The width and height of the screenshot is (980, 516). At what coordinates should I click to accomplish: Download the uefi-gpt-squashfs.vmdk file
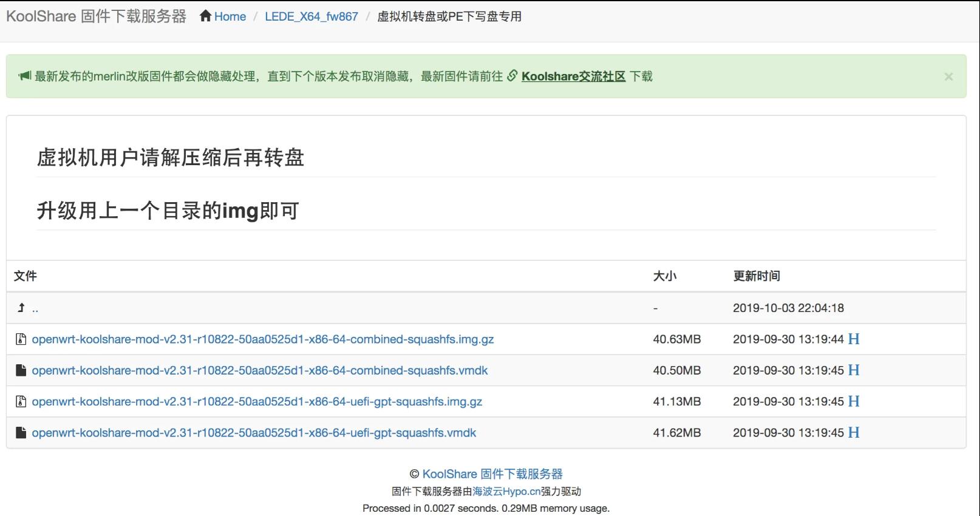[254, 433]
